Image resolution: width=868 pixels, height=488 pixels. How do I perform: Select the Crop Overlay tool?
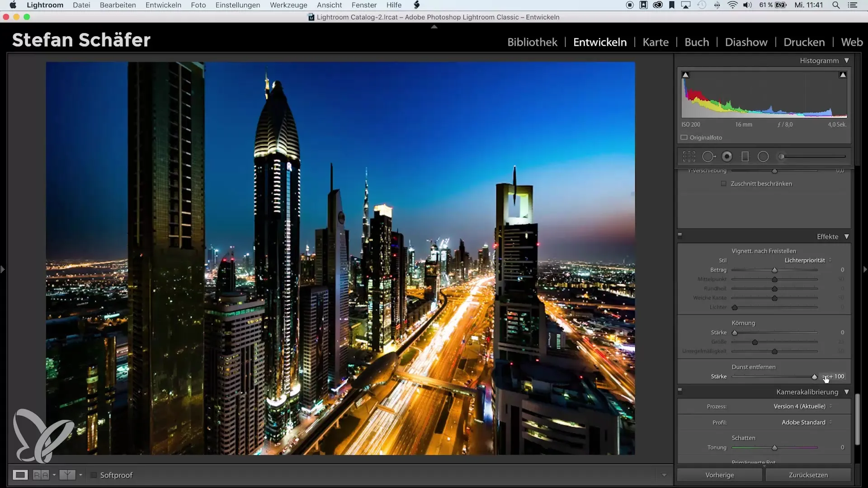pyautogui.click(x=689, y=157)
